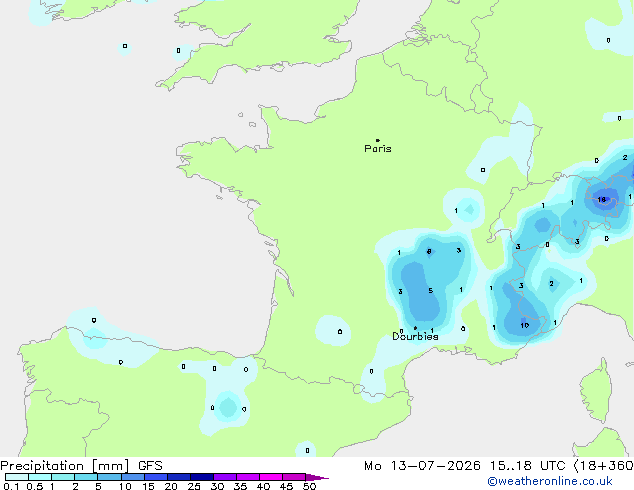Click the 'Mo 13-07-2026' date text
The height and width of the screenshot is (490, 634).
tap(422, 466)
